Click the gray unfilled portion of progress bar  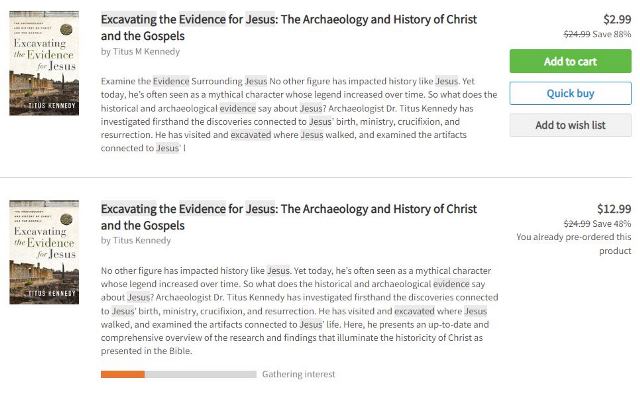(200, 374)
